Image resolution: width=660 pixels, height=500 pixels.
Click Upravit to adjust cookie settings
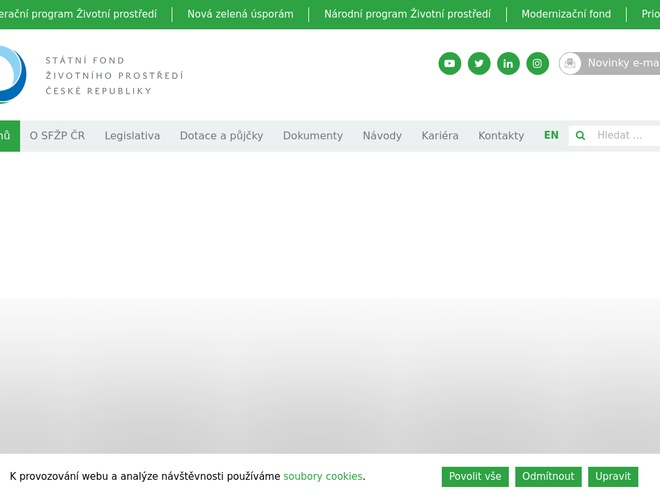coord(613,477)
